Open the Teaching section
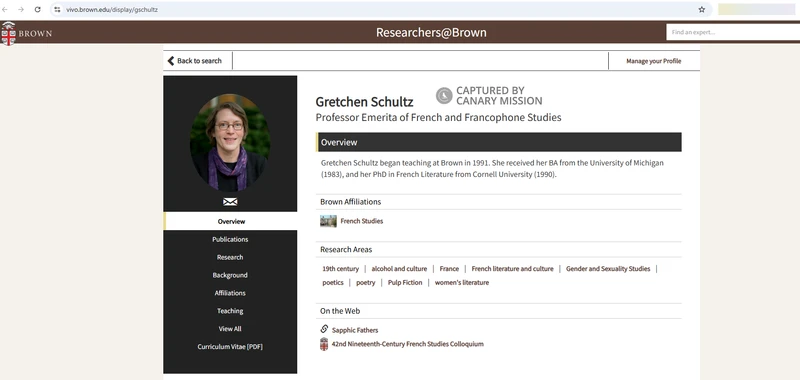The image size is (800, 380). [x=230, y=311]
